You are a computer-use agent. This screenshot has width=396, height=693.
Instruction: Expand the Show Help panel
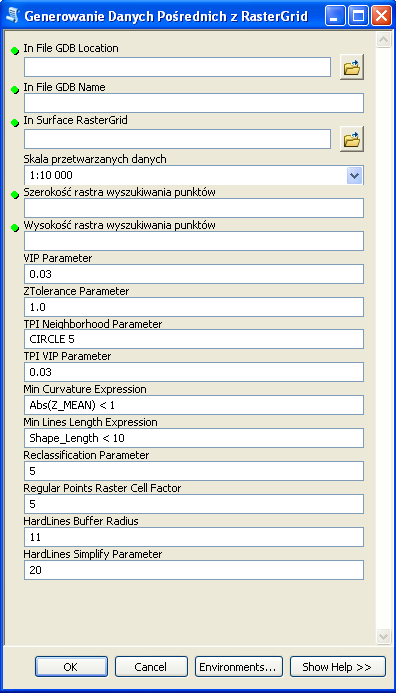[x=338, y=666]
